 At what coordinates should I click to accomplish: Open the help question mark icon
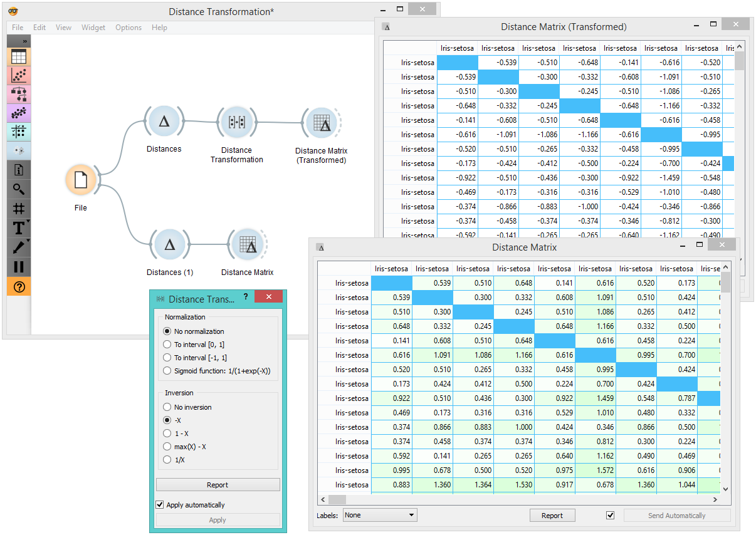18,287
